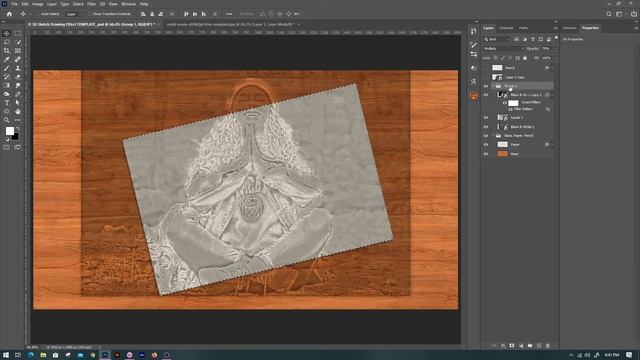Click the Smart Filters mask thumbnail
The image size is (640, 360).
coord(513,103)
